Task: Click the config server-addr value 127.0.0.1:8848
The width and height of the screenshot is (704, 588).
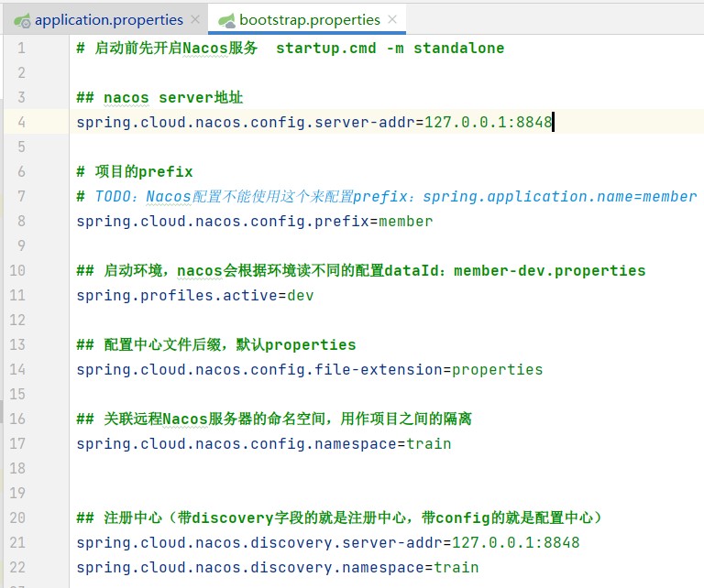Action: 489,122
